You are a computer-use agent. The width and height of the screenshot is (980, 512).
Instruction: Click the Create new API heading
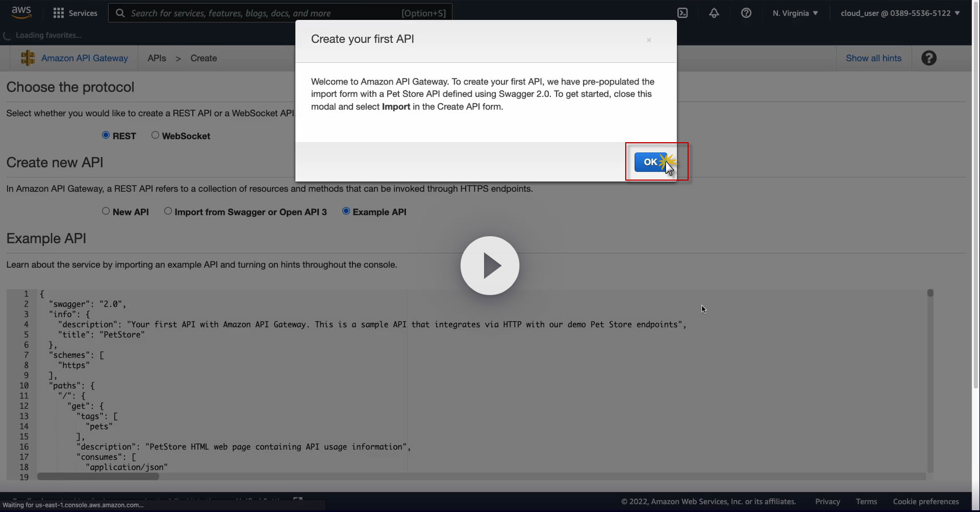pos(55,163)
